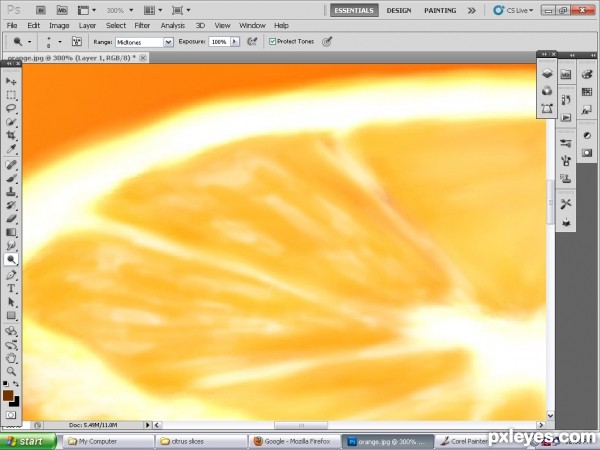Viewport: 600px width, 450px height.
Task: Open the Windows Start menu
Action: point(28,441)
